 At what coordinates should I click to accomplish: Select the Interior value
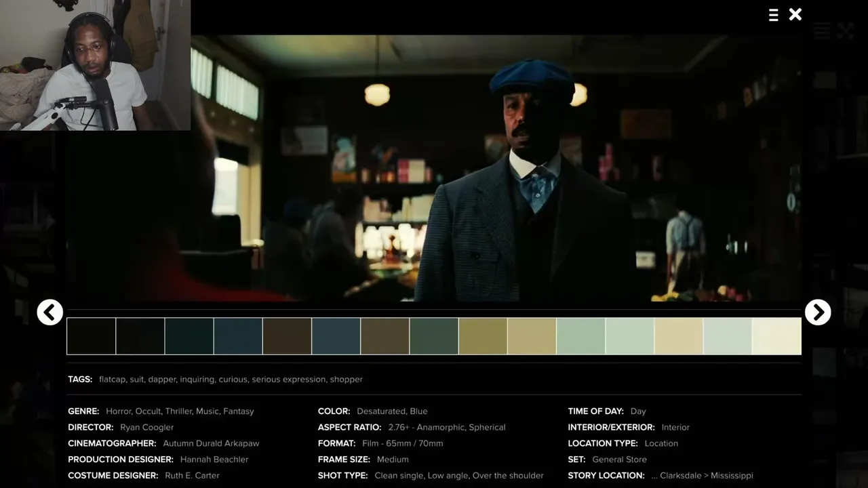coord(675,428)
